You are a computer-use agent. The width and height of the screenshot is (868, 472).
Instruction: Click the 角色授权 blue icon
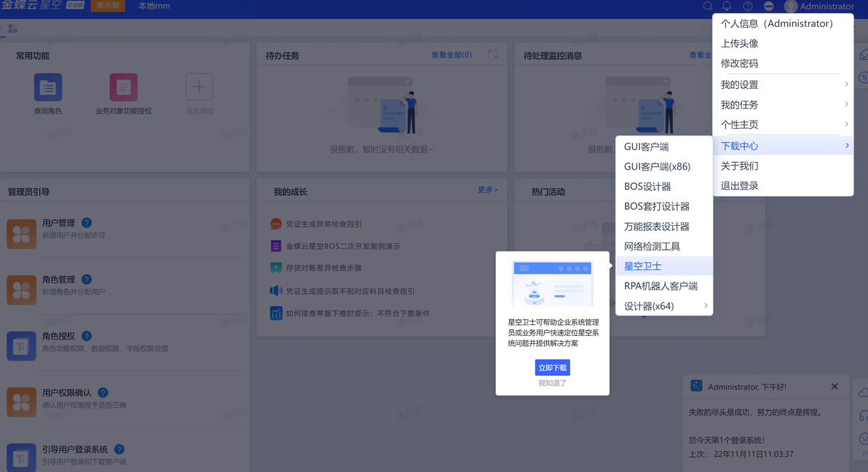(22, 346)
